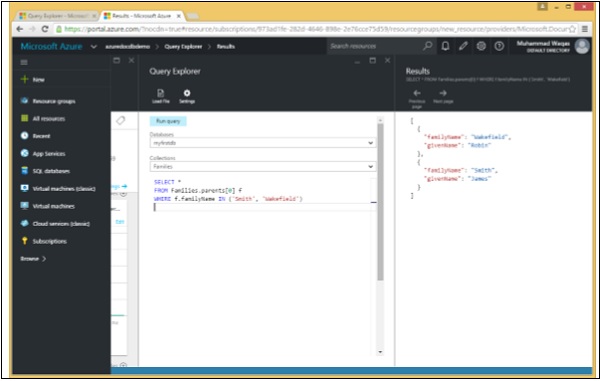Click the Search resources field

(x=374, y=46)
